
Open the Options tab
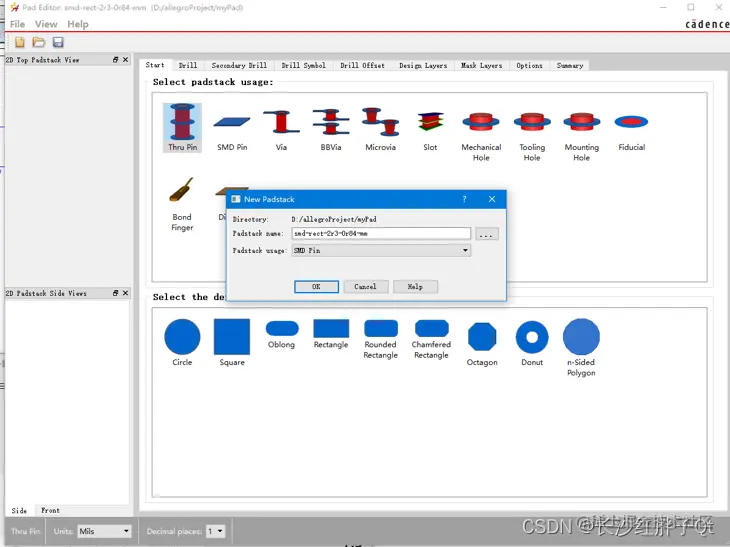[x=530, y=66]
